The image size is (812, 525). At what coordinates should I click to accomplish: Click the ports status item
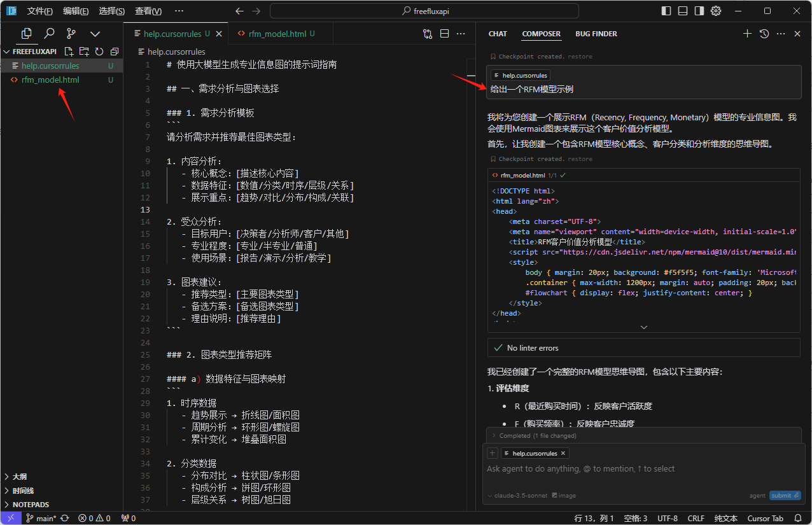point(128,518)
